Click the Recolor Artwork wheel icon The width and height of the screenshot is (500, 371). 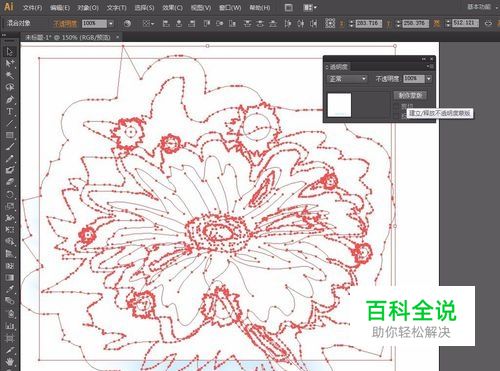[x=127, y=23]
